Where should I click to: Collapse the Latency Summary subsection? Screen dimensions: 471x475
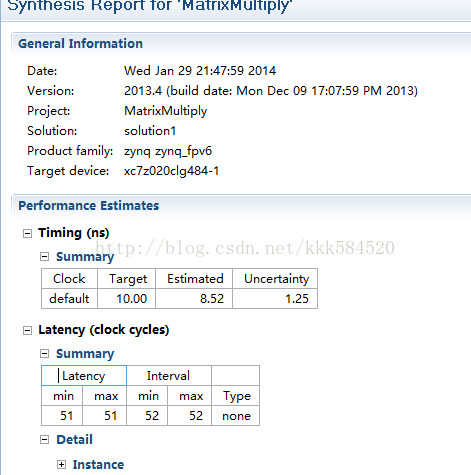44,354
